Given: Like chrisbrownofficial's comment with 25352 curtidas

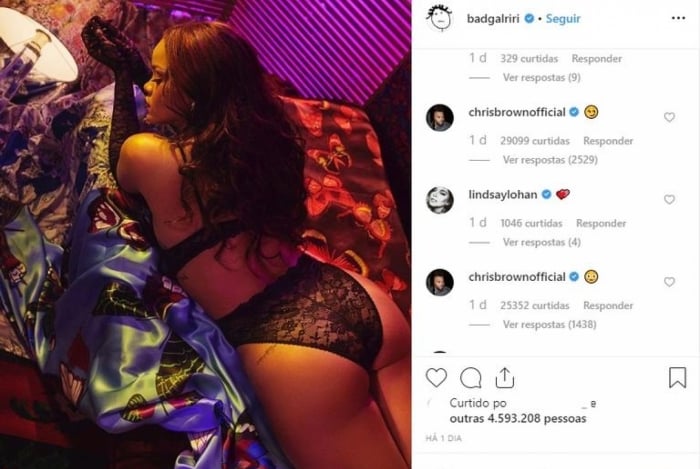Looking at the screenshot, I should click(669, 282).
